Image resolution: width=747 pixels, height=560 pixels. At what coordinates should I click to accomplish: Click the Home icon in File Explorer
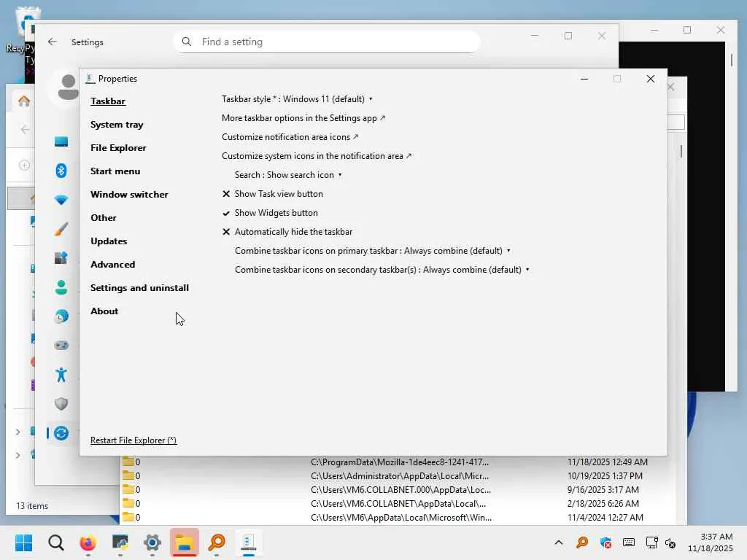coord(24,101)
